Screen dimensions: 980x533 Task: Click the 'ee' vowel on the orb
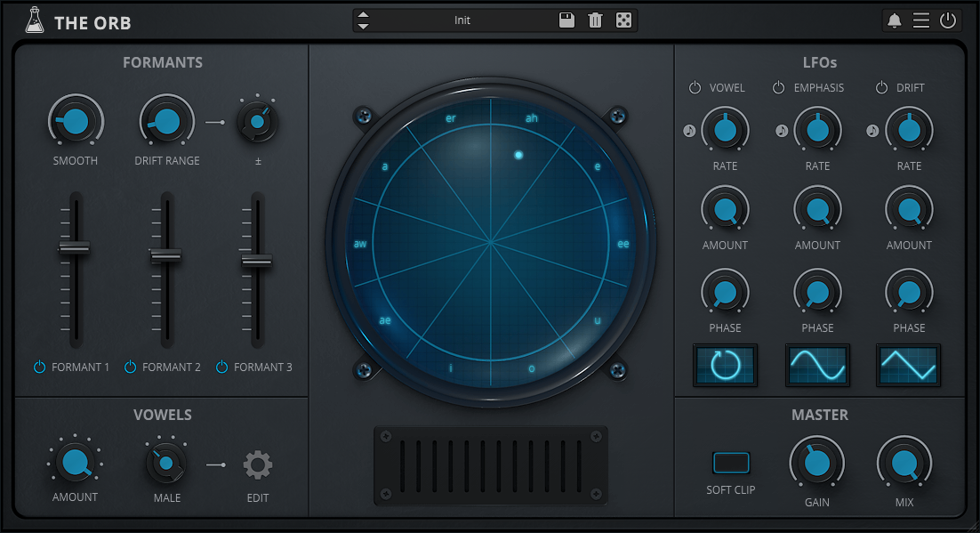[623, 243]
